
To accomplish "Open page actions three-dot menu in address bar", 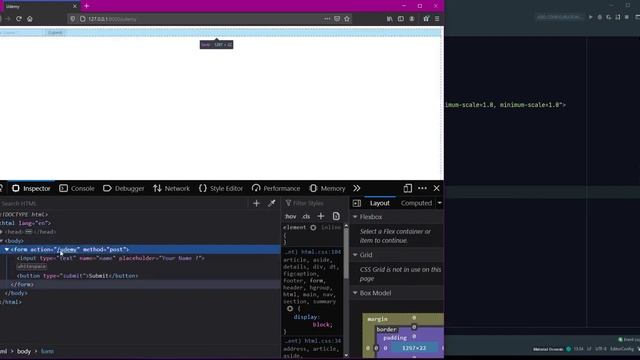I will tap(327, 19).
